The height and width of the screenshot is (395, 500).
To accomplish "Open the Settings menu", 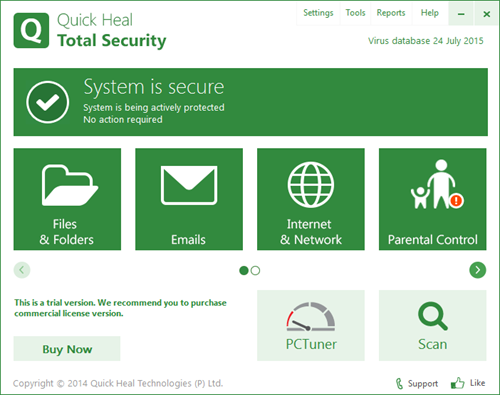I will point(318,13).
